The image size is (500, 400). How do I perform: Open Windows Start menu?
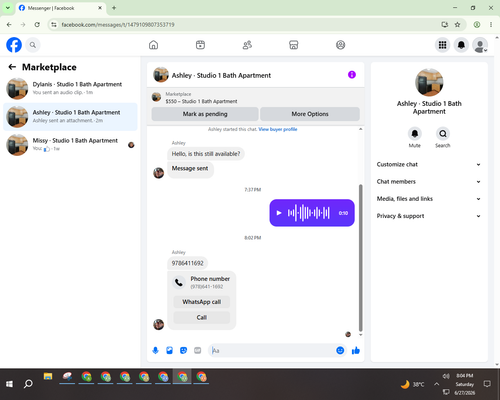coord(9,384)
